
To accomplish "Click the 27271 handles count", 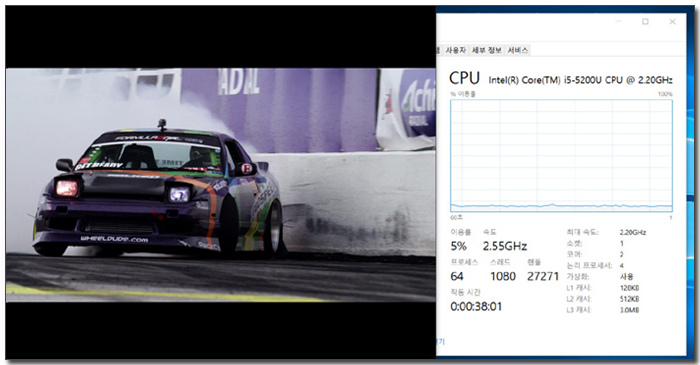I will pyautogui.click(x=543, y=276).
